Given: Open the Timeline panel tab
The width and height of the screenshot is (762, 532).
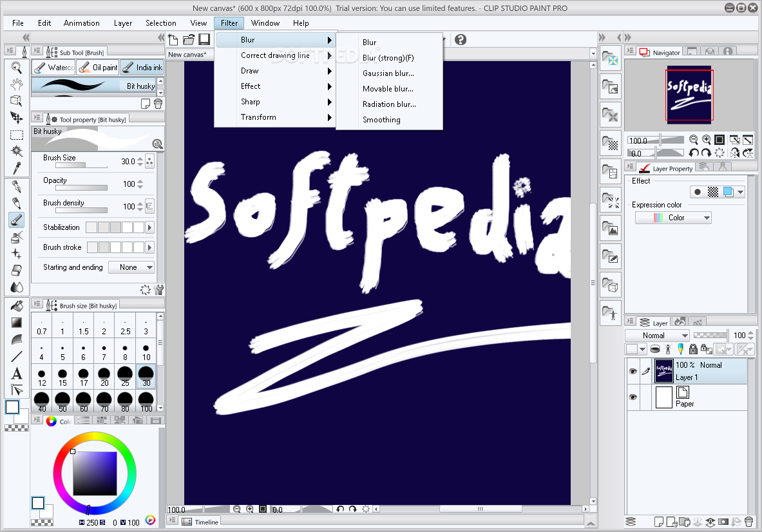Looking at the screenshot, I should pyautogui.click(x=201, y=522).
